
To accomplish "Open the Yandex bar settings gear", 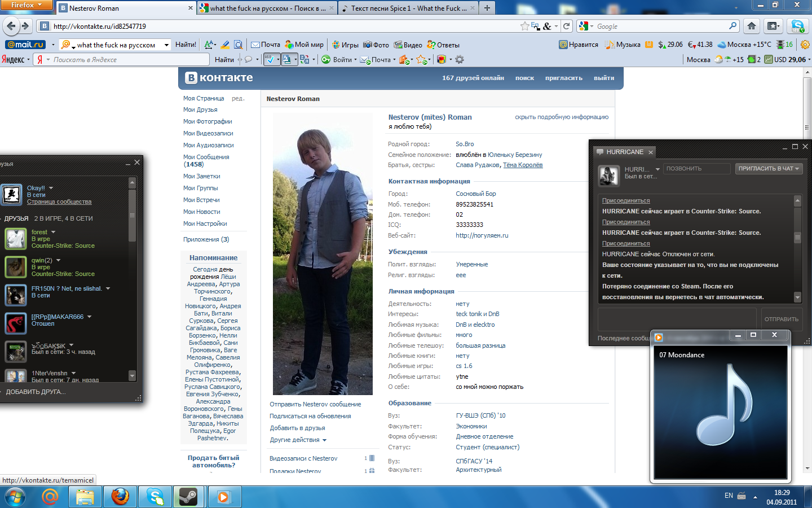I will pos(460,59).
